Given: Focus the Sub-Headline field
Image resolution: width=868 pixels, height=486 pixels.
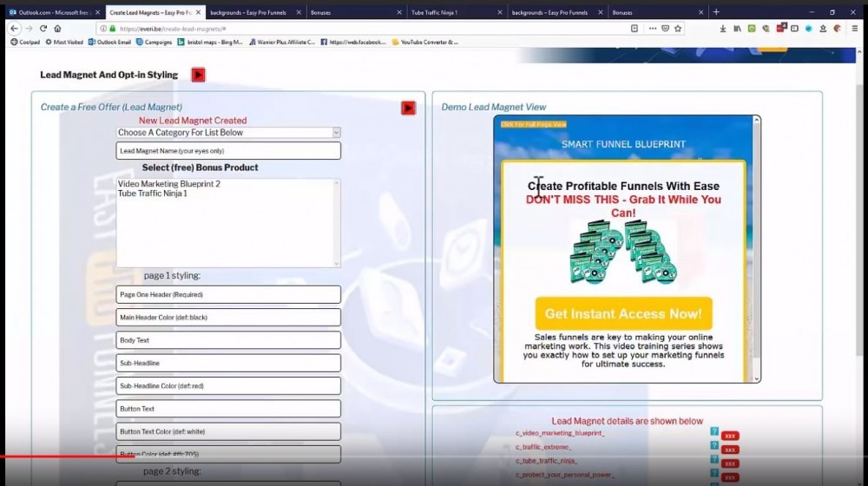Looking at the screenshot, I should 228,363.
